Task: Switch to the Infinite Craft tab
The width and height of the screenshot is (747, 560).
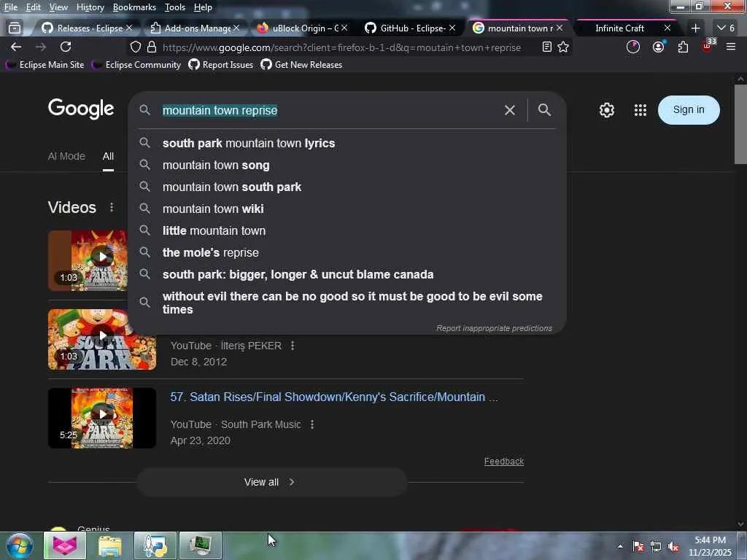Action: (619, 28)
